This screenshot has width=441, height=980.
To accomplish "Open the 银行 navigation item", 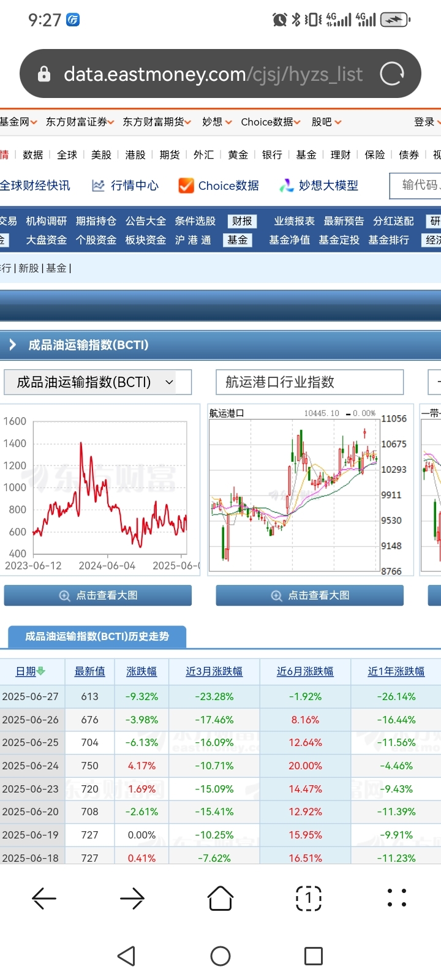I will [x=272, y=155].
